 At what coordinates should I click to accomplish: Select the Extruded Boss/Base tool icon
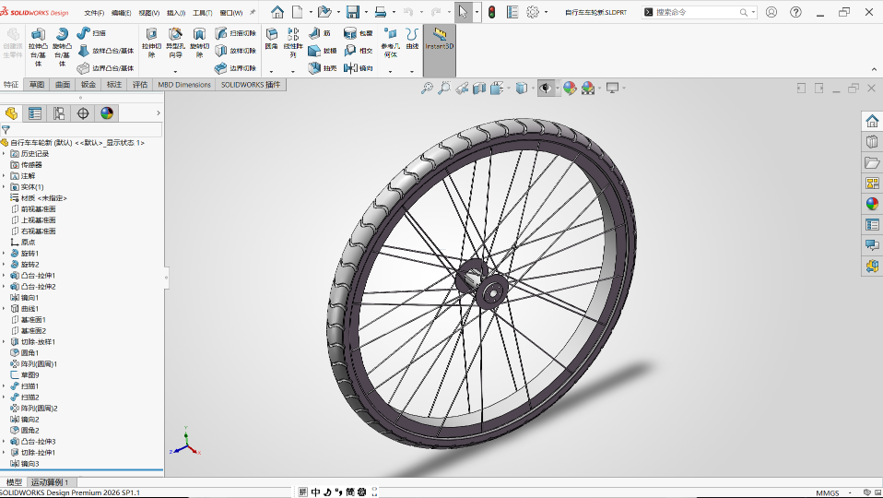(38, 35)
